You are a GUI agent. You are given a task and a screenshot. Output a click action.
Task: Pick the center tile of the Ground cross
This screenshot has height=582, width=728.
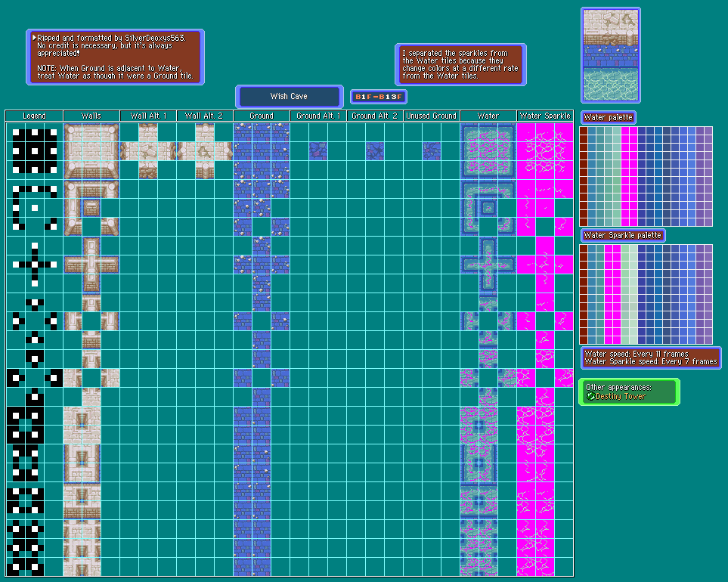point(262,265)
